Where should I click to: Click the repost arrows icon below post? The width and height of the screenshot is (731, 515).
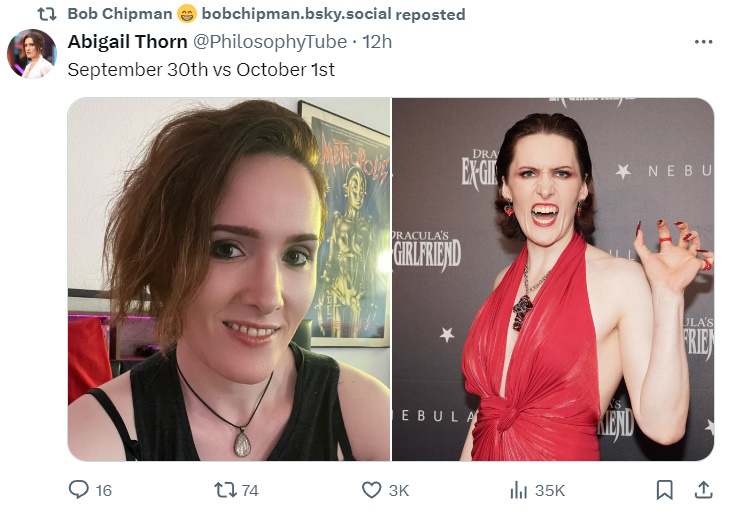(225, 490)
